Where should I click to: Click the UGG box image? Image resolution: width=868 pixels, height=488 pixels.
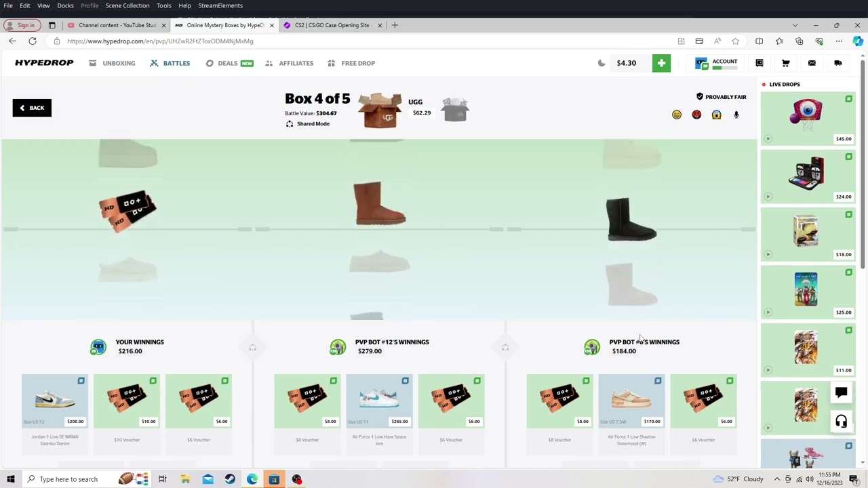coord(380,110)
